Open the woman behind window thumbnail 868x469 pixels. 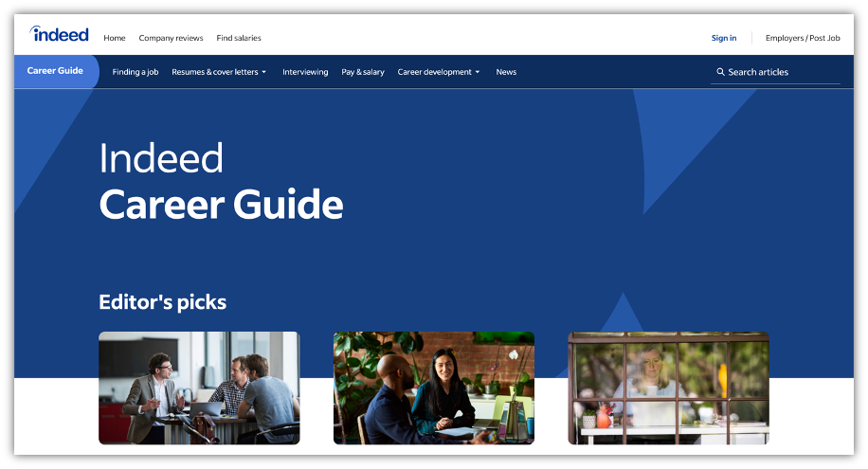coord(669,388)
